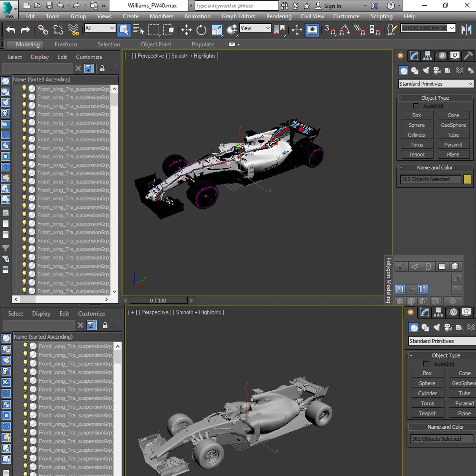This screenshot has height=476, width=476.
Task: Open the Rendering menu
Action: [x=279, y=16]
